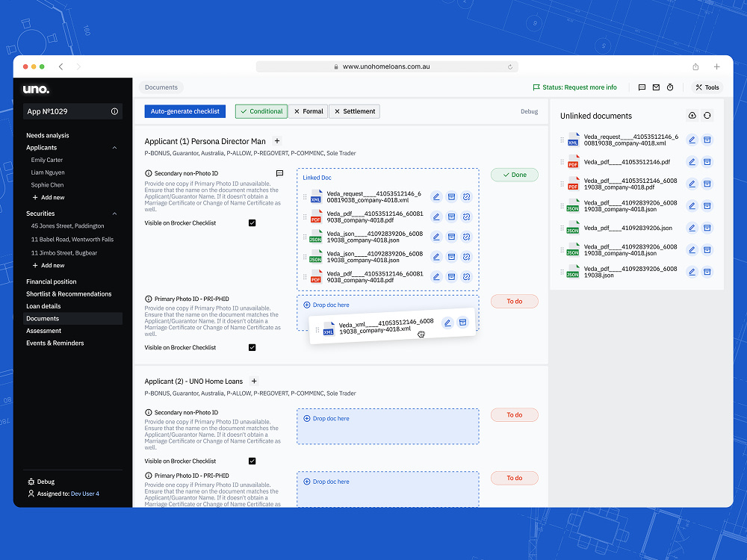The height and width of the screenshot is (560, 747).
Task: Go to Shortlist & Recommendations
Action: 69,293
